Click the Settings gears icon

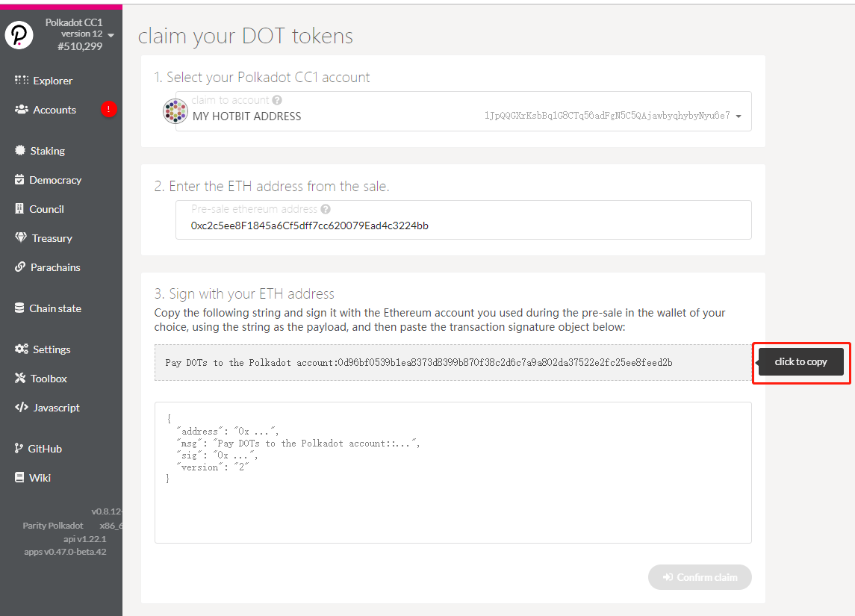click(21, 349)
